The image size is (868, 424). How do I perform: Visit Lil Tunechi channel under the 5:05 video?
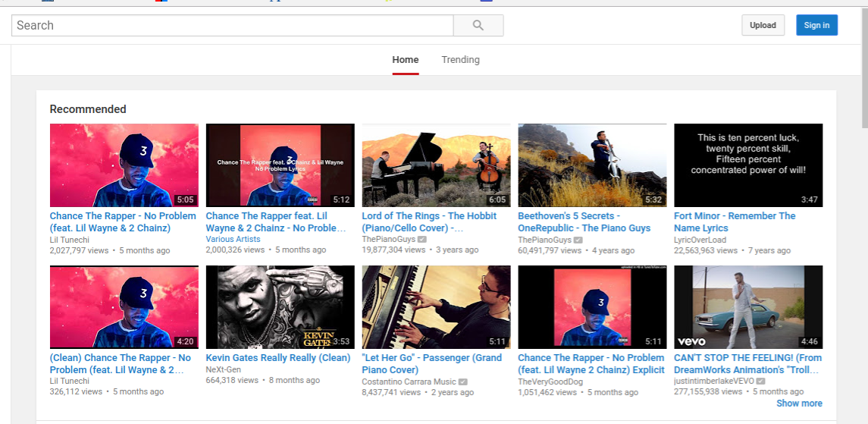pos(69,240)
